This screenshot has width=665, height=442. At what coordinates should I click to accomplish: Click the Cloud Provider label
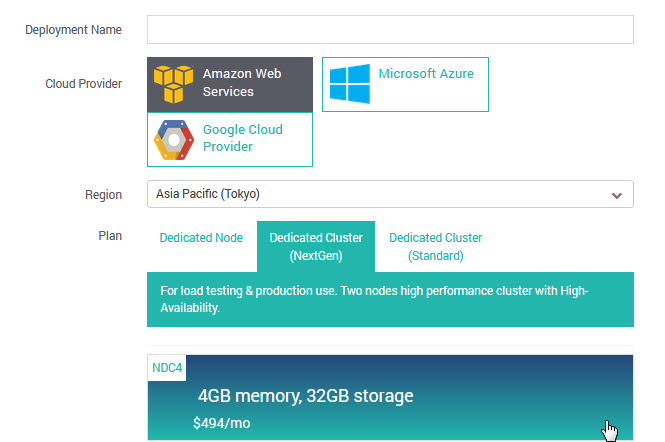coord(84,84)
